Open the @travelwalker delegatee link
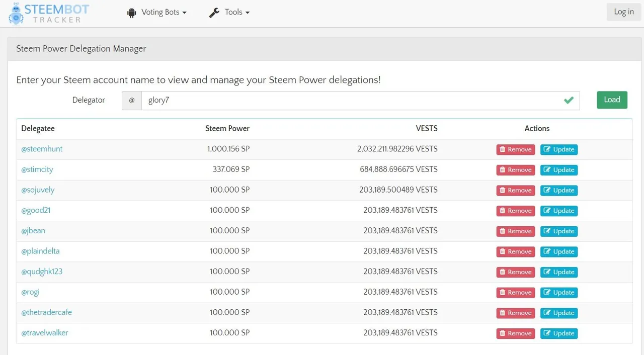644x355 pixels. coord(45,333)
